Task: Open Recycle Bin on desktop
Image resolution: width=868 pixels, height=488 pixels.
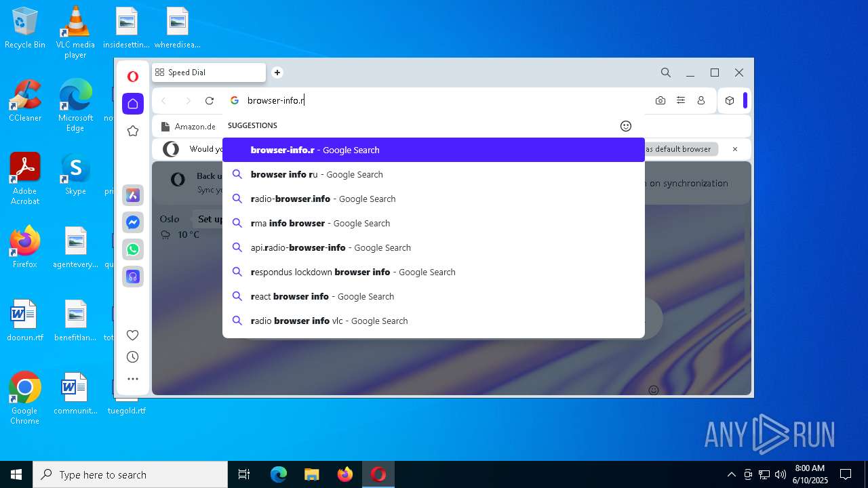Action: point(25,28)
